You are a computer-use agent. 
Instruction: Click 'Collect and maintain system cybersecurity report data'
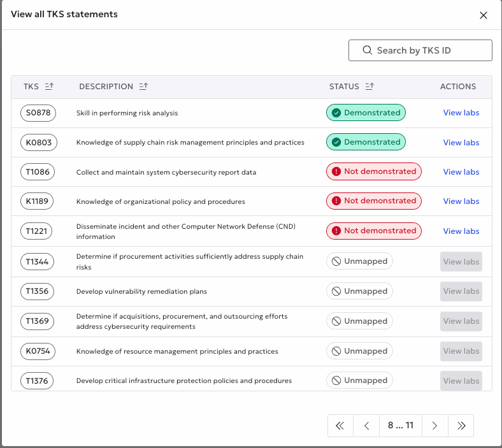166,172
